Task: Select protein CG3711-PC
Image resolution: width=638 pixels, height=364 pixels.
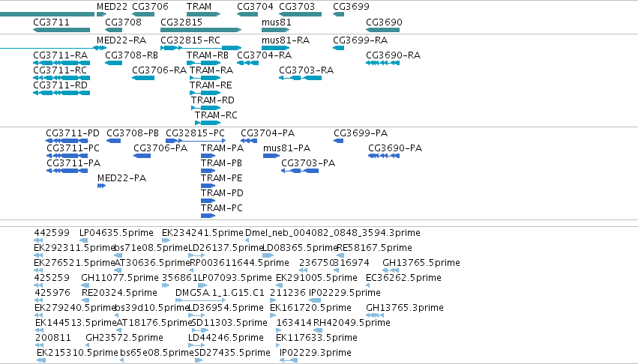Action: pyautogui.click(x=73, y=148)
